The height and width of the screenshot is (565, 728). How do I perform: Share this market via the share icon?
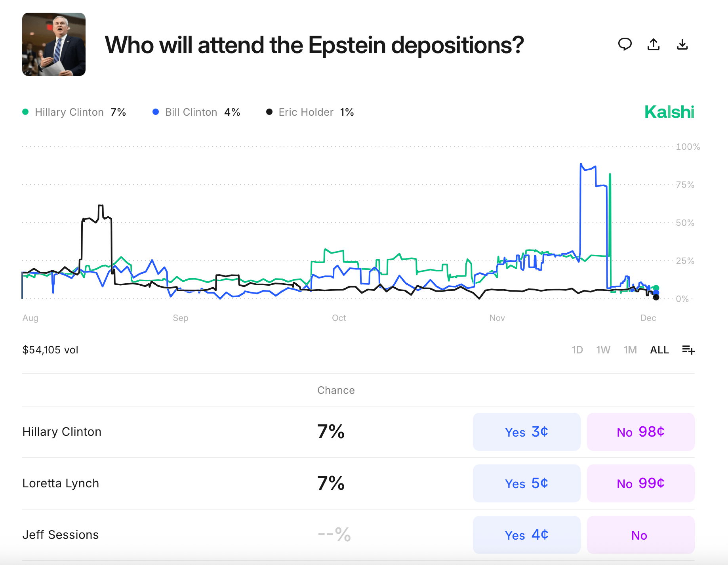(x=654, y=45)
